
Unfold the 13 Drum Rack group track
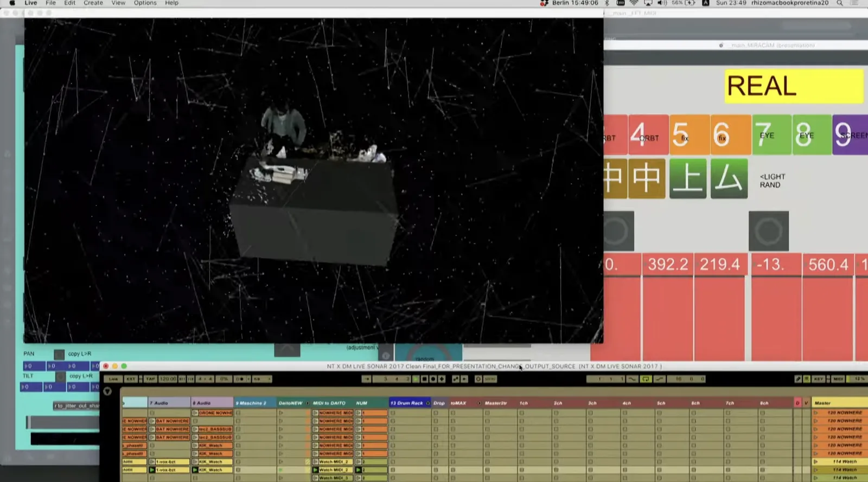(x=427, y=403)
